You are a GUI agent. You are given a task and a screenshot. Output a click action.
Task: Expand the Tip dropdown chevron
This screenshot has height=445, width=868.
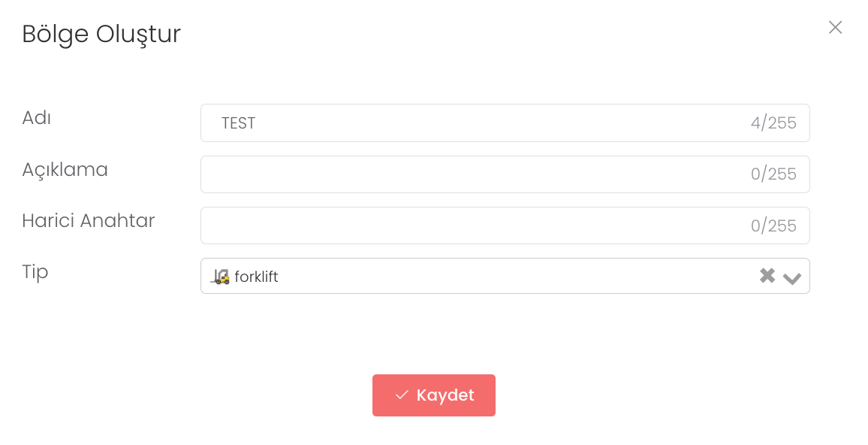(x=791, y=278)
